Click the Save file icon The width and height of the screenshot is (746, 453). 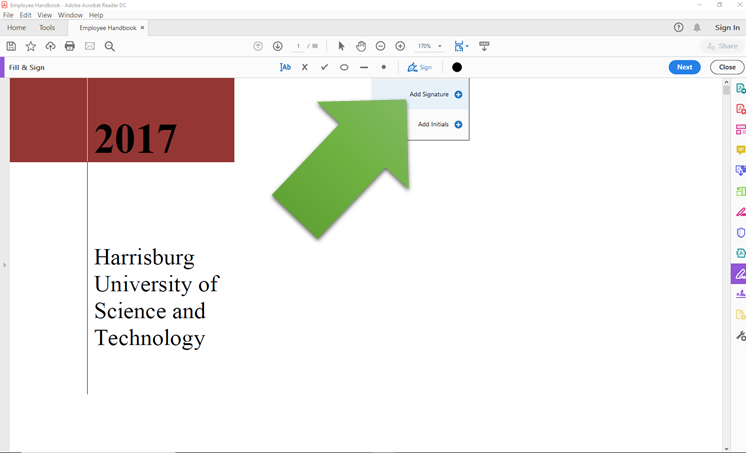[11, 46]
